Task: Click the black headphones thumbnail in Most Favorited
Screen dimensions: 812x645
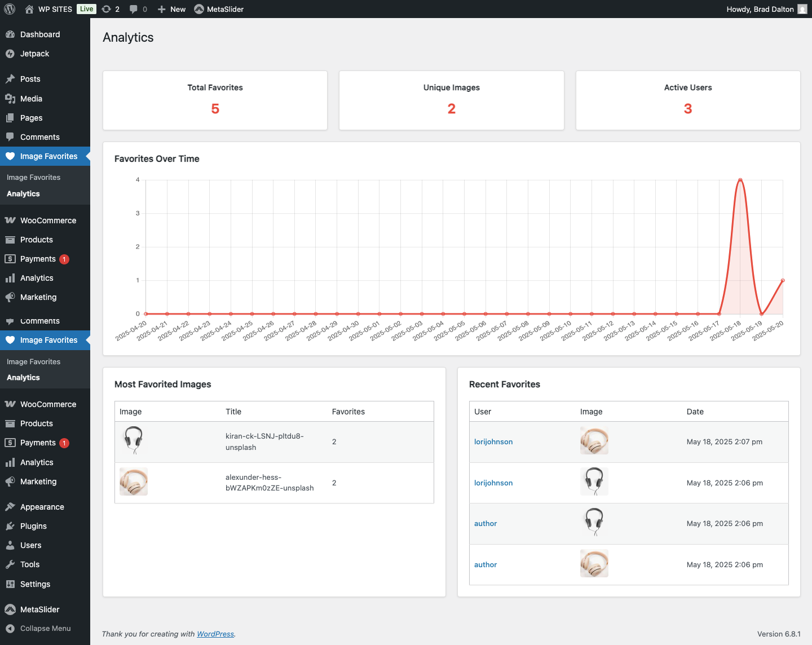Action: tap(134, 440)
